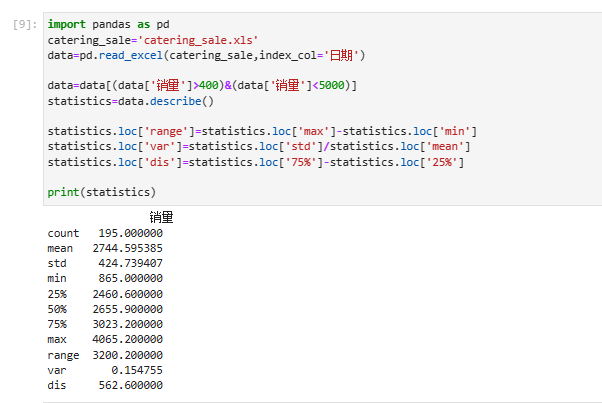Click the print(statistics) line

tap(102, 192)
